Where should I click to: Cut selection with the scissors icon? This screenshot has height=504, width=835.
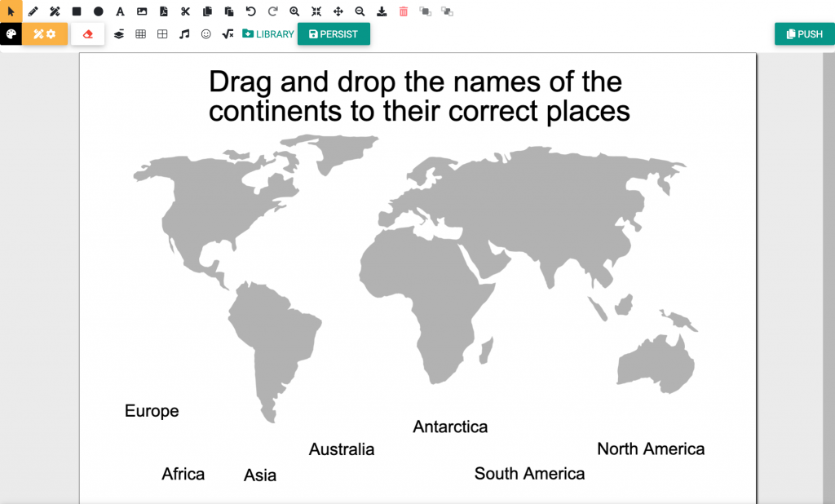(x=185, y=11)
